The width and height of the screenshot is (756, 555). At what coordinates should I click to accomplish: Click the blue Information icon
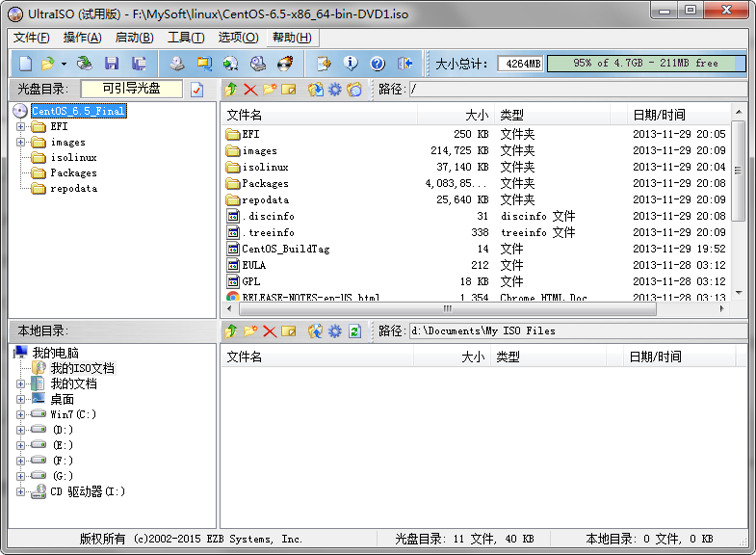point(351,64)
